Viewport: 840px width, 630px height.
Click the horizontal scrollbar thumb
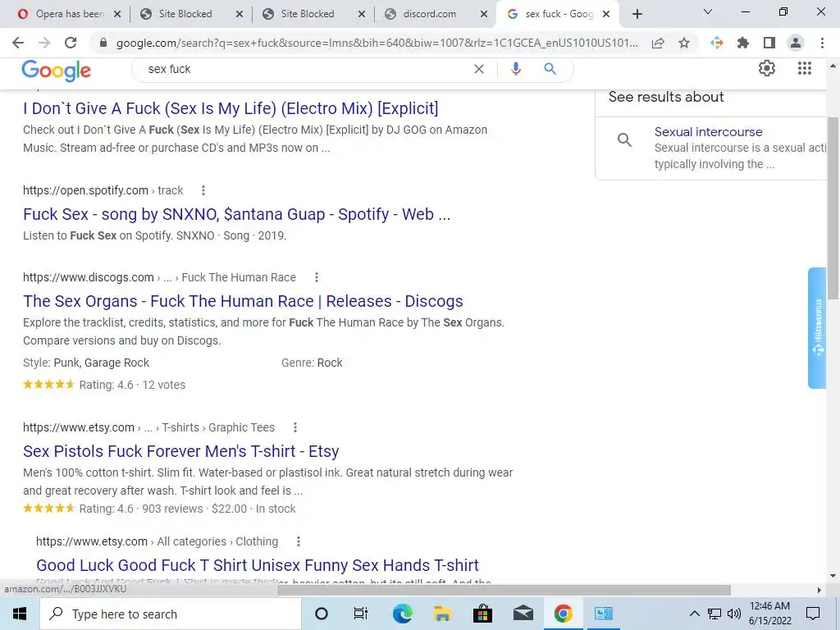pyautogui.click(x=504, y=590)
